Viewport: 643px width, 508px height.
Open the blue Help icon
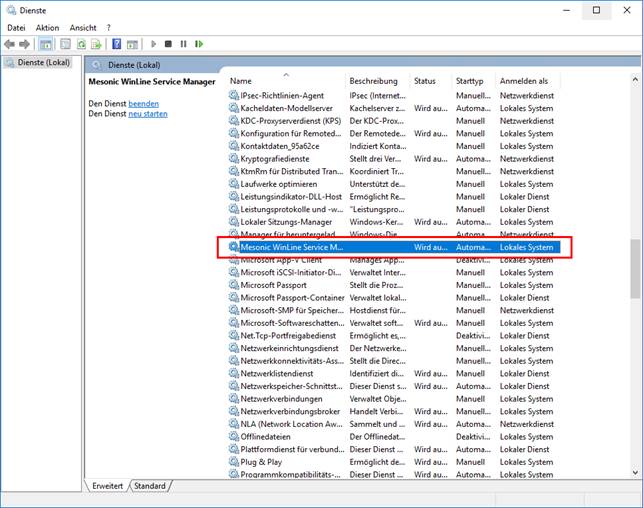117,44
